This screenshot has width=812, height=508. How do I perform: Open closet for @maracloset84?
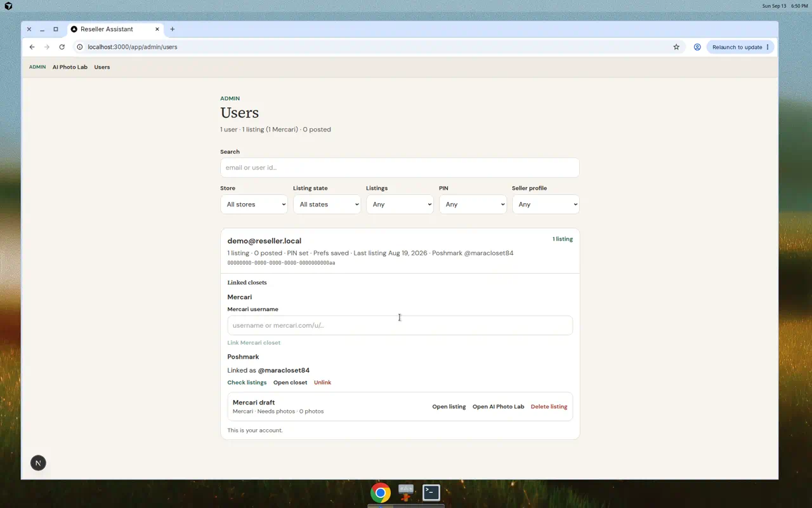(290, 382)
